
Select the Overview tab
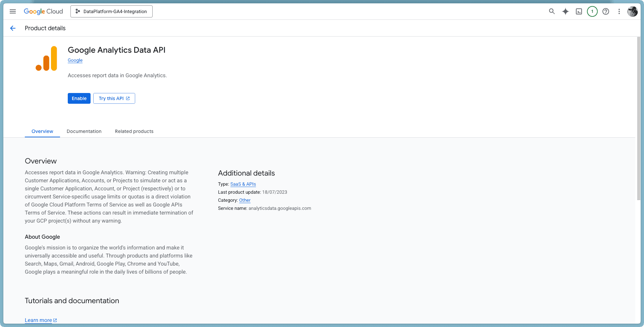pos(42,131)
